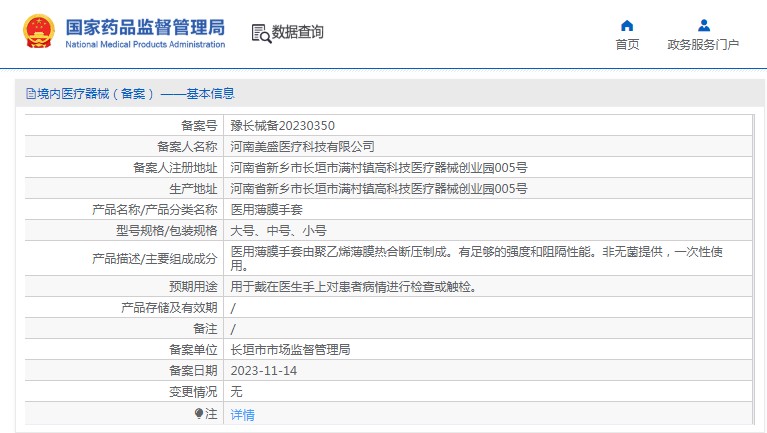Click the 备案人注册地址 address value
This screenshot has width=767, height=433.
tap(379, 168)
